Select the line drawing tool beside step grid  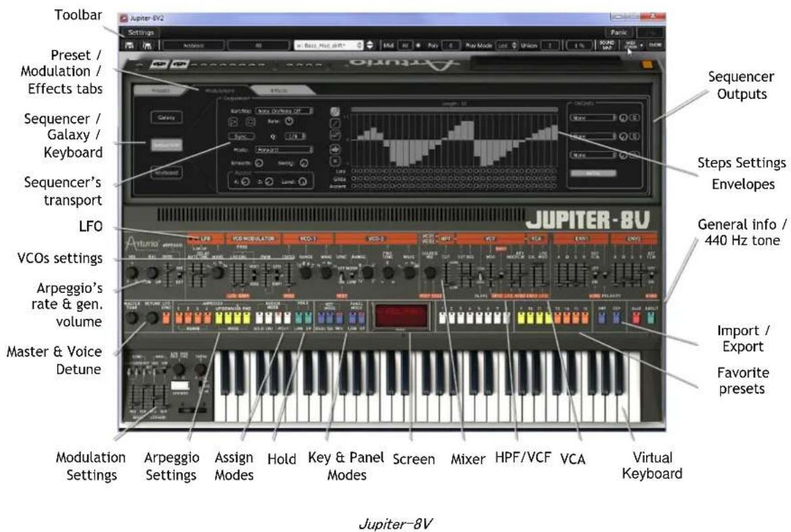pos(335,124)
